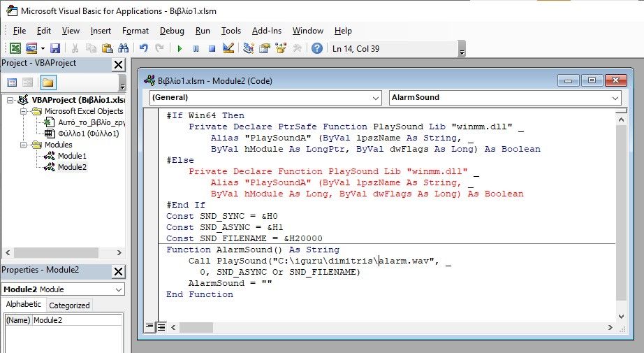644x353 pixels.
Task: Close the Project - VBAProject pane
Action: click(x=118, y=64)
